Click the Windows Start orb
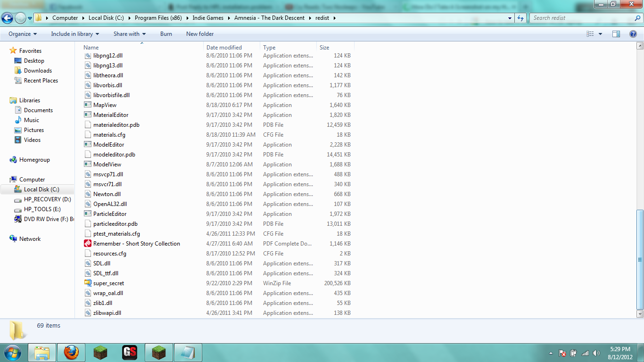The height and width of the screenshot is (362, 644). coord(13,352)
